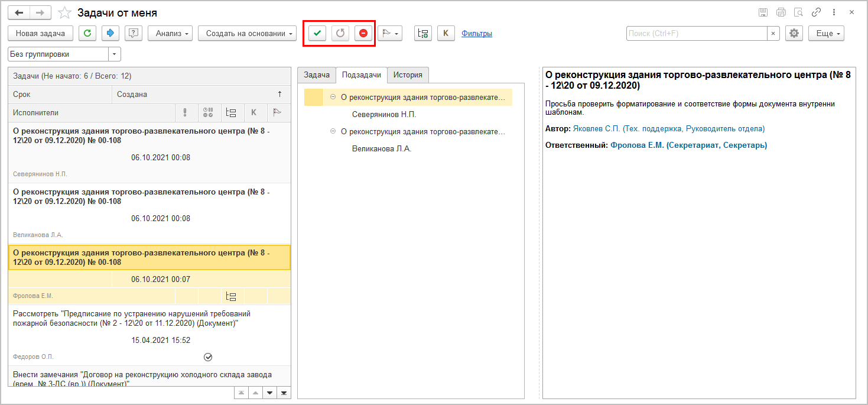Sort by the 'Срок' column header

(60, 95)
